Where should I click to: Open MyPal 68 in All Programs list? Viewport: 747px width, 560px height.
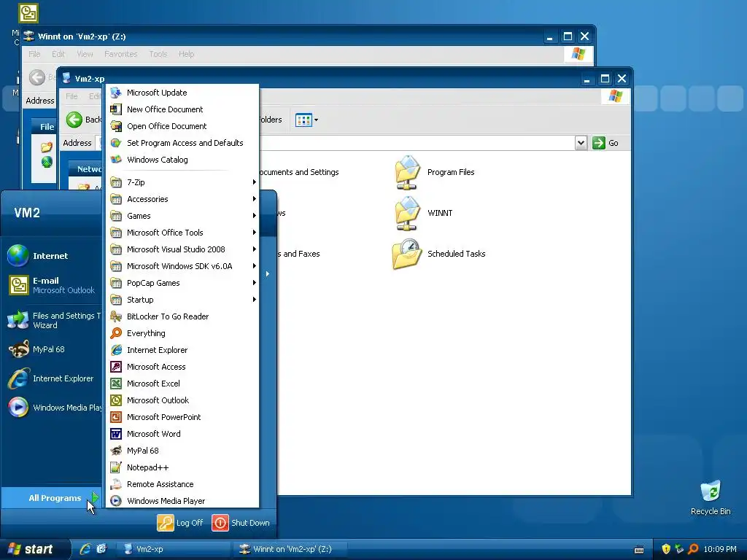click(x=182, y=450)
